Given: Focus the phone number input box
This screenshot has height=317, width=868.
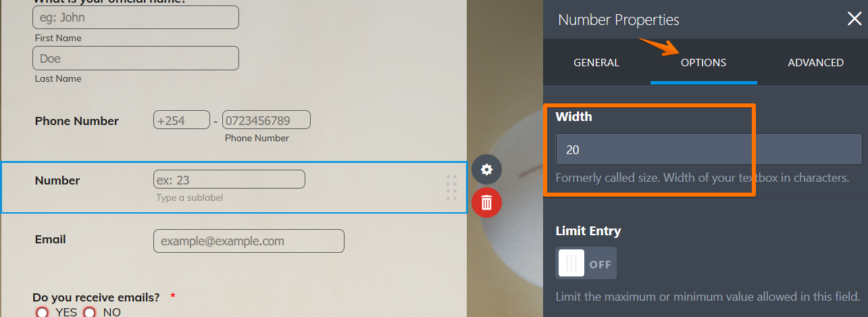Looking at the screenshot, I should click(266, 121).
